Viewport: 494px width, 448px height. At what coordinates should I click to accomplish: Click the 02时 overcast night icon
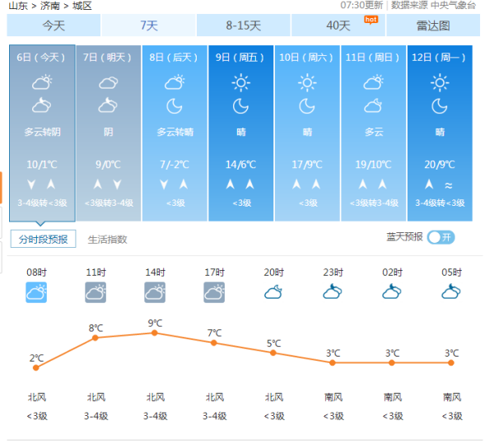[x=392, y=292]
